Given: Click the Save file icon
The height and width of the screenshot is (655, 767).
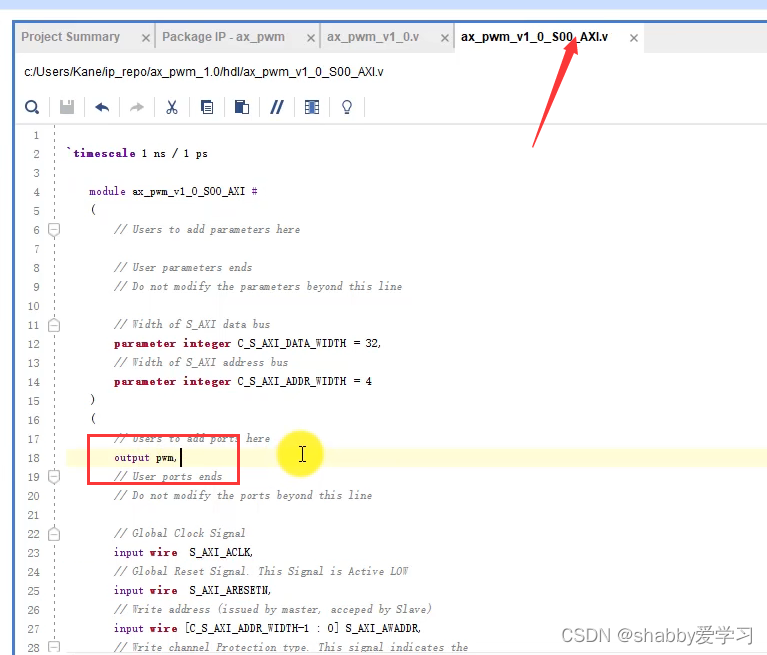Looking at the screenshot, I should [67, 107].
